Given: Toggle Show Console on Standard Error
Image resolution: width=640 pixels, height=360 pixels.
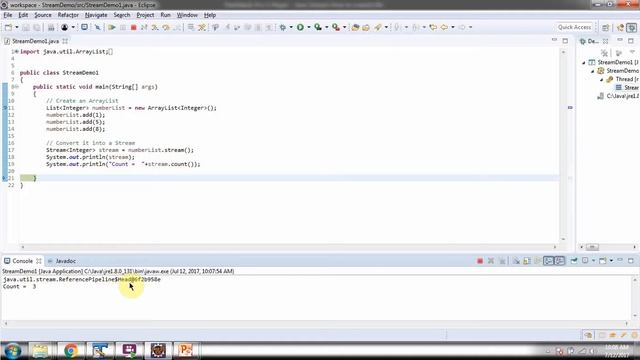Looking at the screenshot, I should tap(560, 261).
